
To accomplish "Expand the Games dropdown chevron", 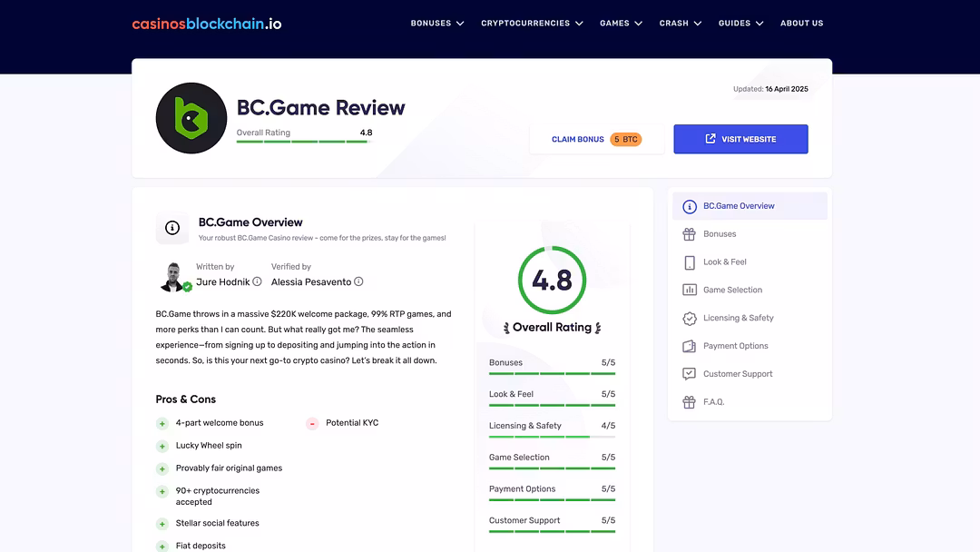I will click(639, 24).
